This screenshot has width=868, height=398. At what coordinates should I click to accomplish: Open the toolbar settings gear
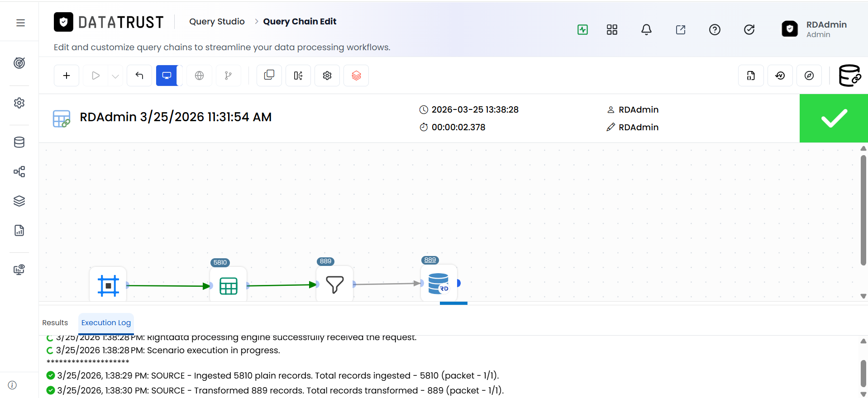click(x=327, y=76)
